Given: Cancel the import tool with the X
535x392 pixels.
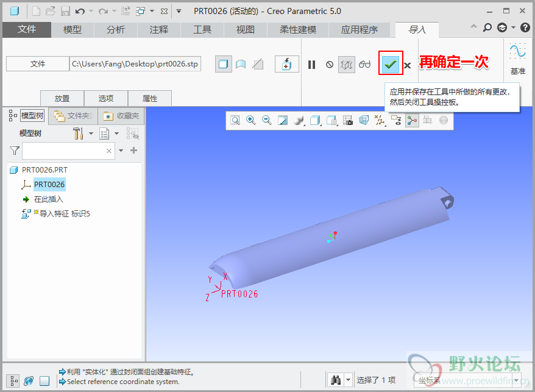Looking at the screenshot, I should (408, 65).
